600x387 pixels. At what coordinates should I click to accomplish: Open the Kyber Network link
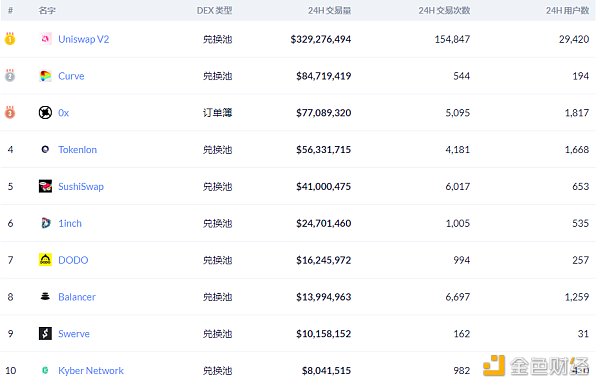[91, 371]
